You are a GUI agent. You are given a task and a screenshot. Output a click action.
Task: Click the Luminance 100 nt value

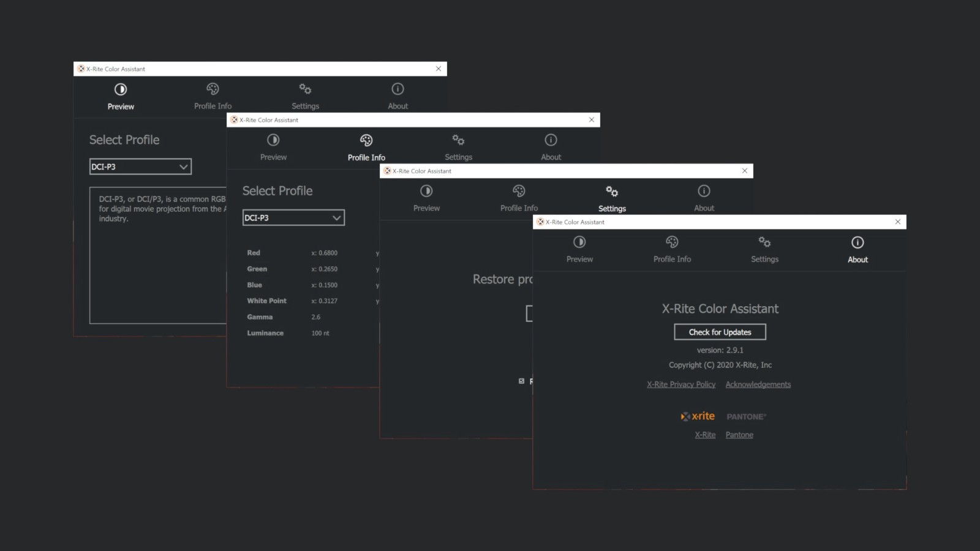(320, 333)
